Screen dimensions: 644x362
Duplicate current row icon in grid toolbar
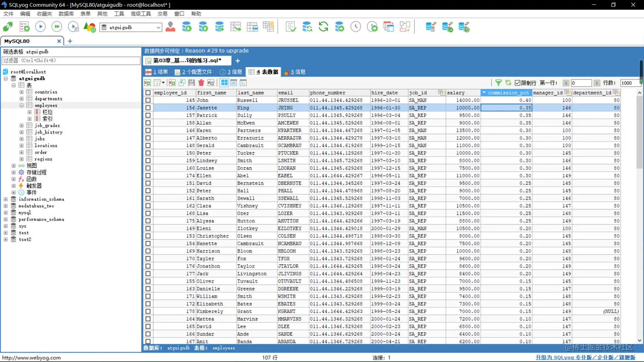pyautogui.click(x=182, y=83)
